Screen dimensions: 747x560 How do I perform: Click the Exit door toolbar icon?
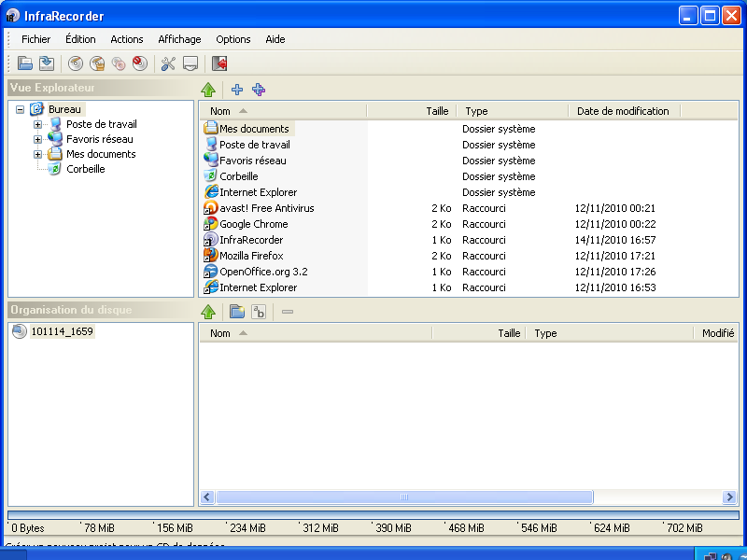point(219,63)
